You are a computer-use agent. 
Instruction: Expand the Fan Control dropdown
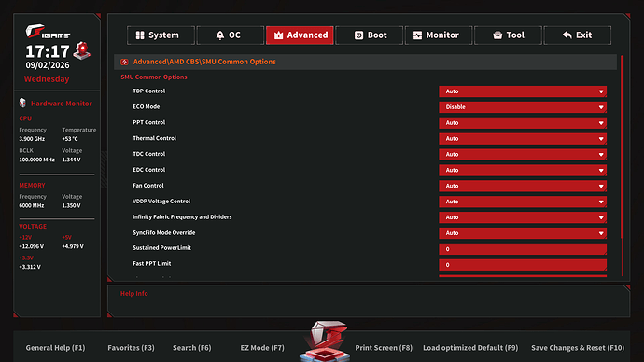point(523,186)
